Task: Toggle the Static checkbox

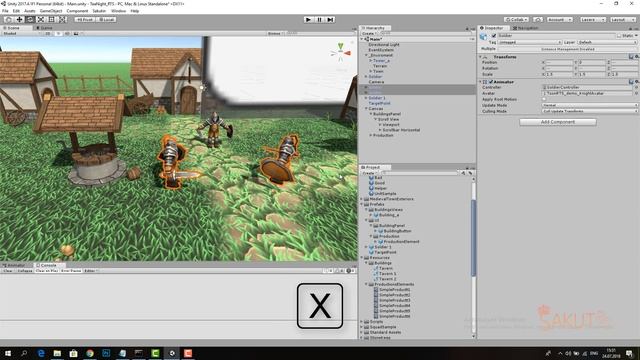Action: (619, 36)
